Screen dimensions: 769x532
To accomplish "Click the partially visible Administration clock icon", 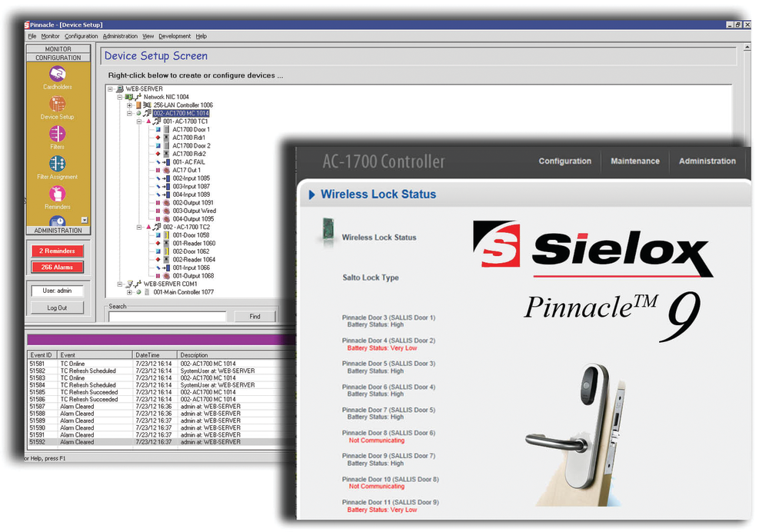I will pyautogui.click(x=58, y=221).
